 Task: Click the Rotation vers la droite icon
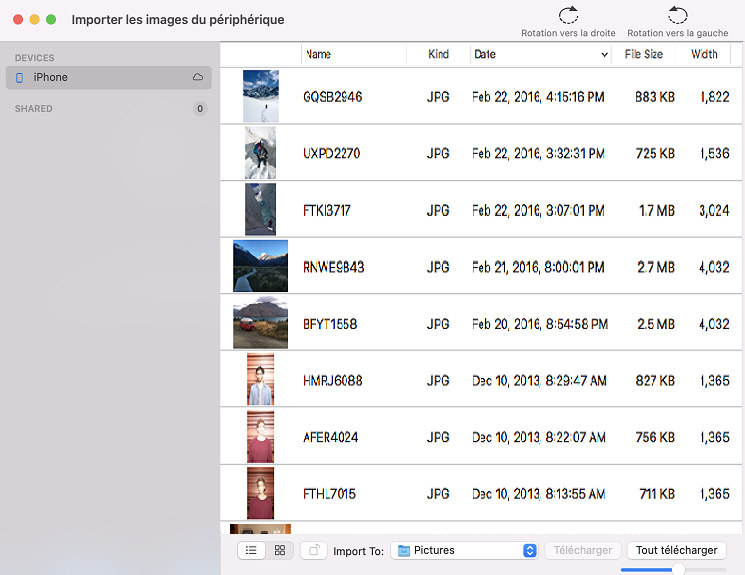click(568, 15)
